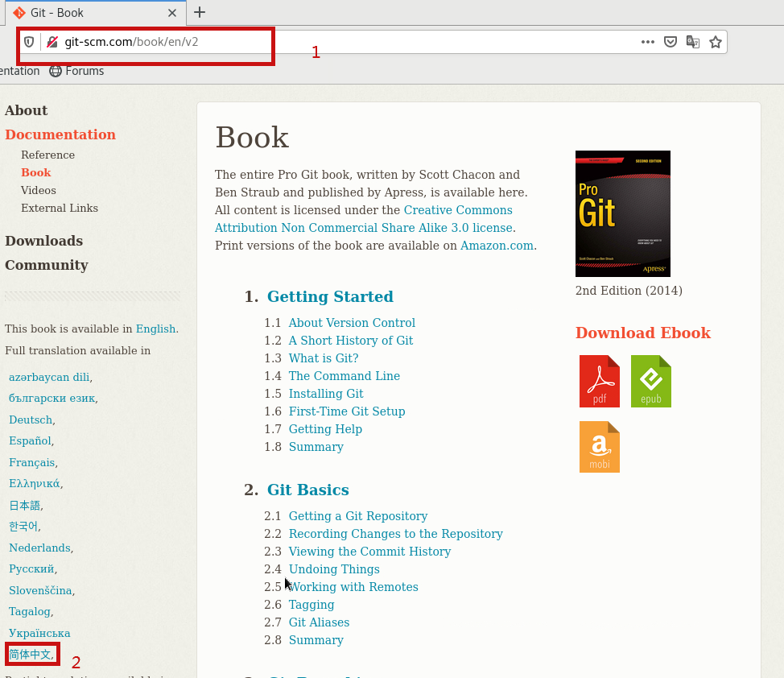Open Undoing Things section

(x=334, y=569)
